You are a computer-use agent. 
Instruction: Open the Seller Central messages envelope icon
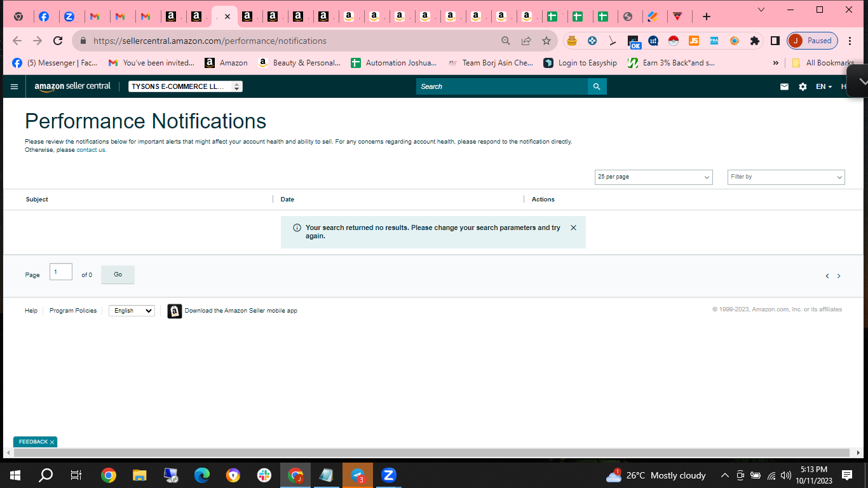click(784, 86)
